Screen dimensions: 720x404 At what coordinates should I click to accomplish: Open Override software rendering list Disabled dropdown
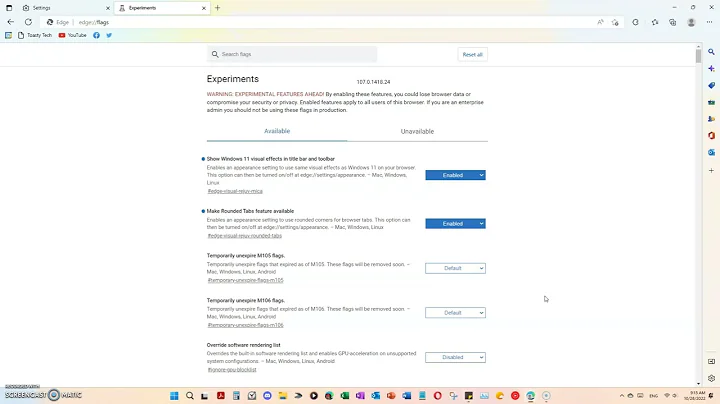pyautogui.click(x=455, y=357)
